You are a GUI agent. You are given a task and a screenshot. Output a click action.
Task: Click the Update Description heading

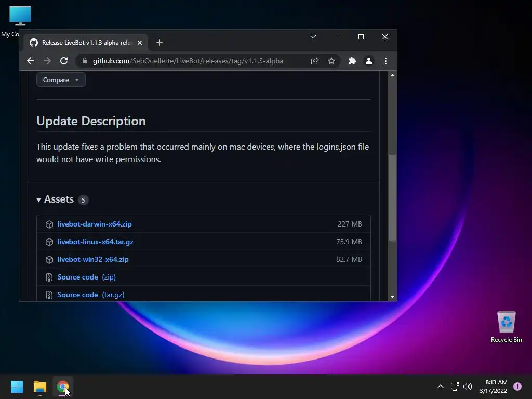click(91, 121)
